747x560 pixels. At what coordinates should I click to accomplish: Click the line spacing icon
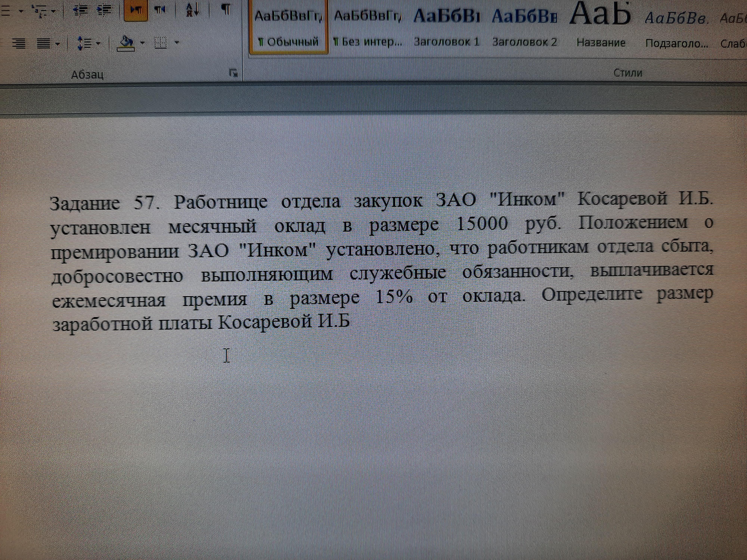point(84,43)
